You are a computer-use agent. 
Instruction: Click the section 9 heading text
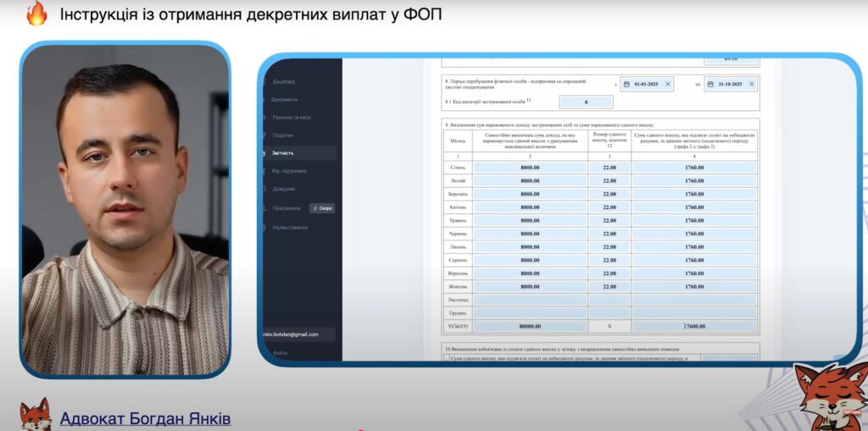tap(549, 125)
